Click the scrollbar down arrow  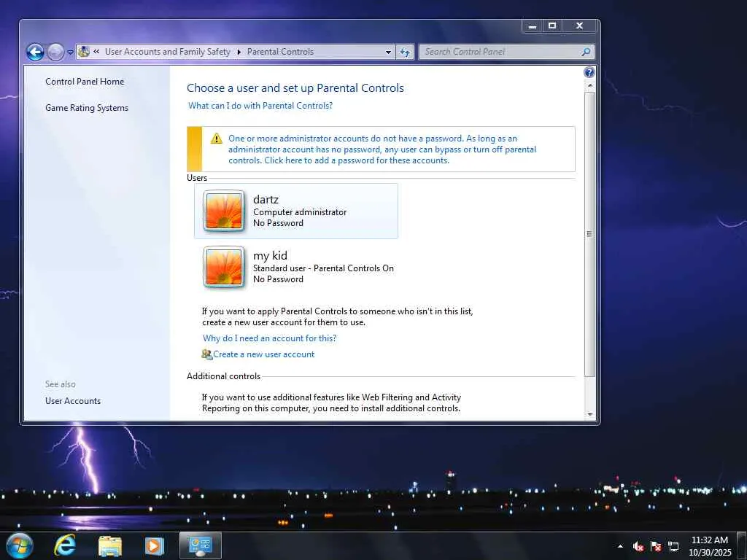coord(589,415)
